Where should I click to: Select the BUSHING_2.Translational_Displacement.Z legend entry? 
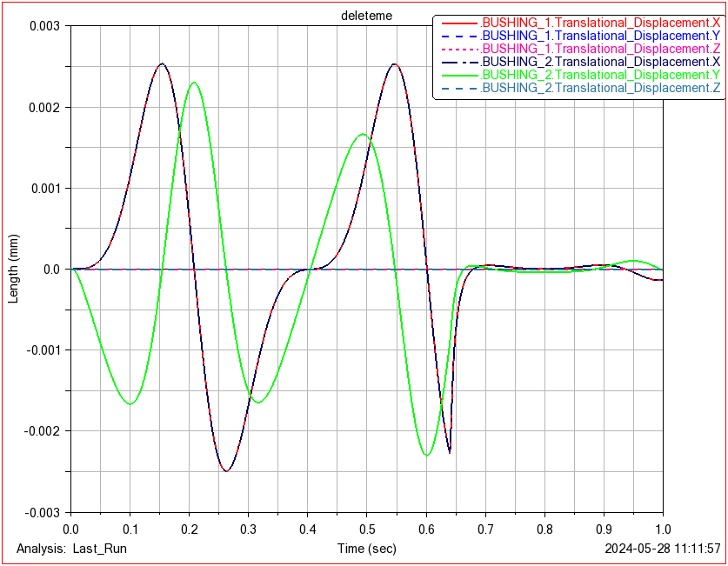click(x=600, y=88)
